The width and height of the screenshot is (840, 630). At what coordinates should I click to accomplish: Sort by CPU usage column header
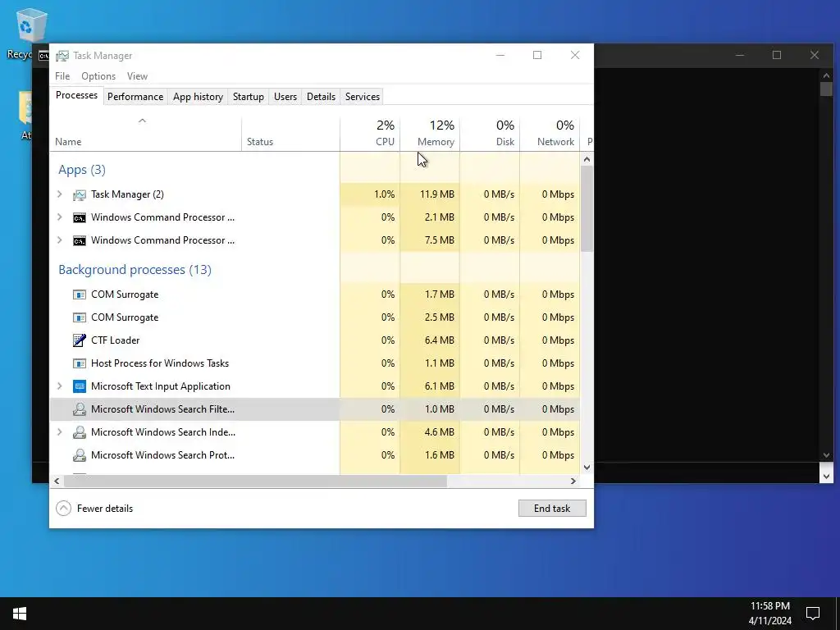(370, 134)
